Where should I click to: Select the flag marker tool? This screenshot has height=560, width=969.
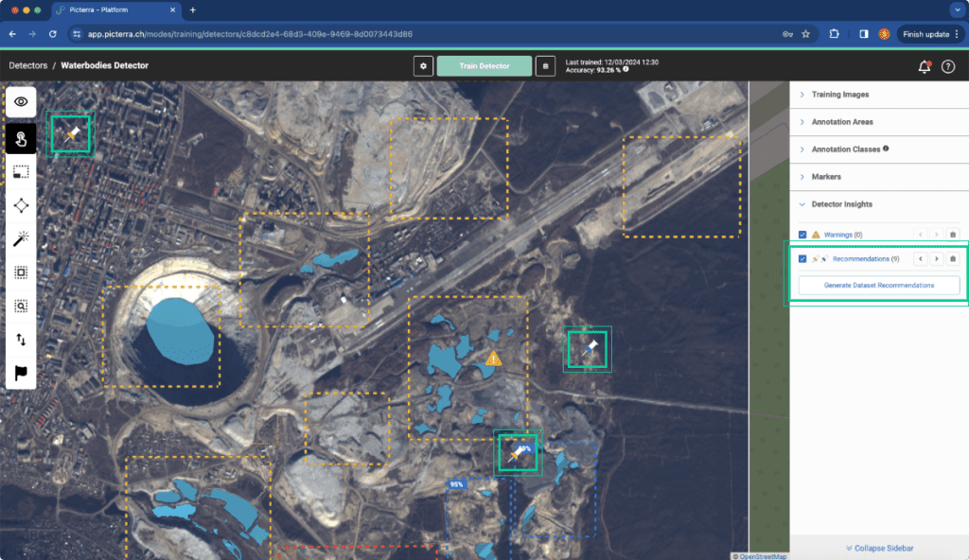click(x=21, y=373)
